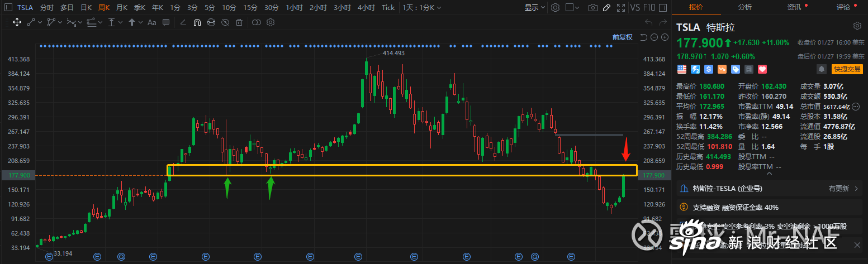Image resolution: width=868 pixels, height=264 pixels.
Task: Open the 显示 display dropdown
Action: click(534, 8)
